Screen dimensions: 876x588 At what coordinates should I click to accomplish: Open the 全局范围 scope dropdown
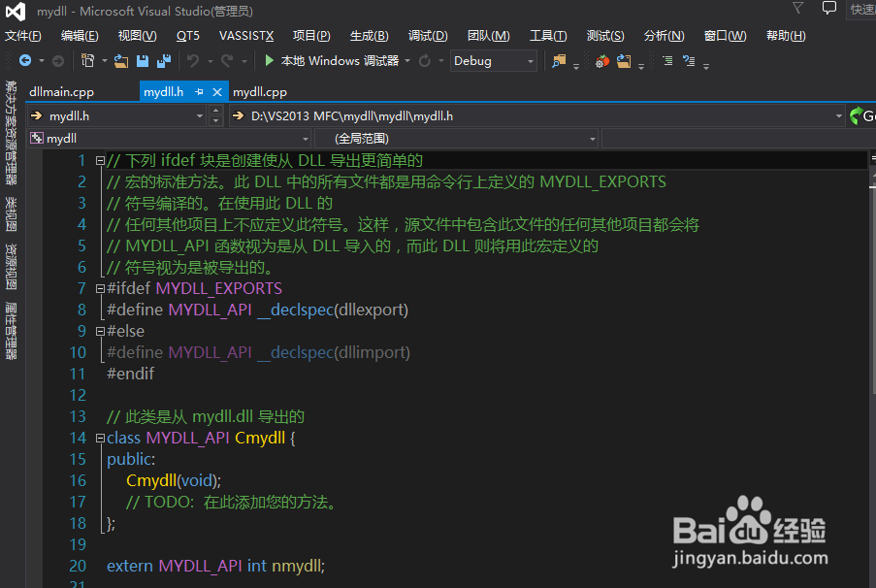tap(592, 139)
